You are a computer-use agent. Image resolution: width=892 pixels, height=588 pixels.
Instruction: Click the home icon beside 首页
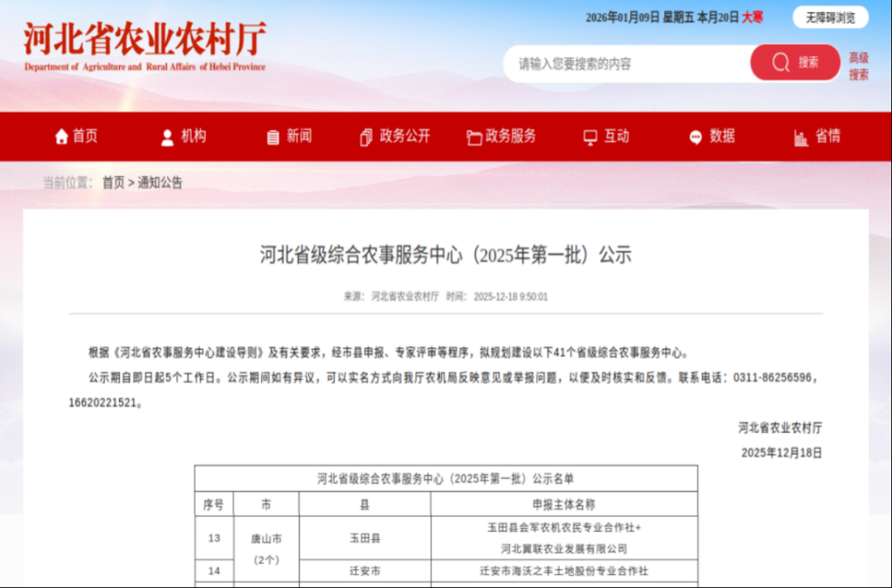(x=61, y=137)
